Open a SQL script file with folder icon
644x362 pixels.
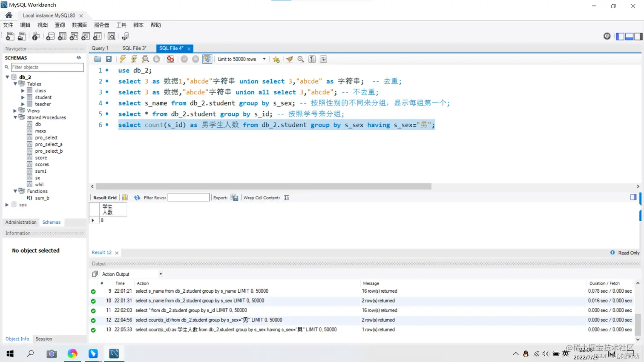tap(98, 59)
